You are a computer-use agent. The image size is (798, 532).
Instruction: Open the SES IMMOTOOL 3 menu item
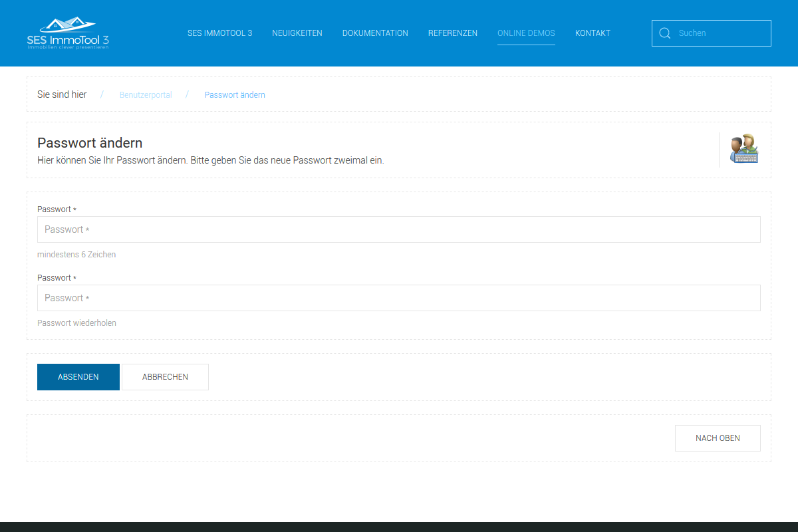tap(219, 33)
